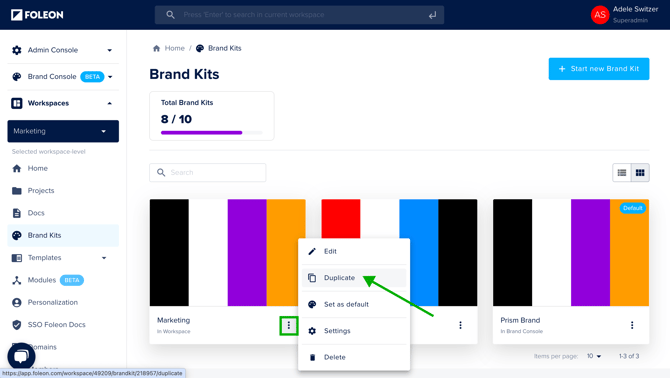The height and width of the screenshot is (378, 670).
Task: Expand the Templates submenu arrow
Action: 104,258
